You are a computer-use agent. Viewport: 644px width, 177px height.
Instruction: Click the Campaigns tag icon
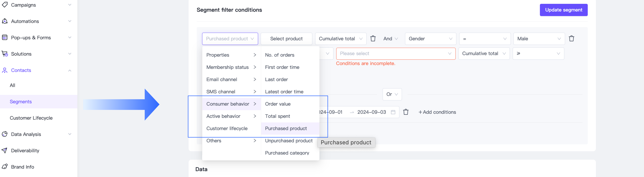[4, 5]
